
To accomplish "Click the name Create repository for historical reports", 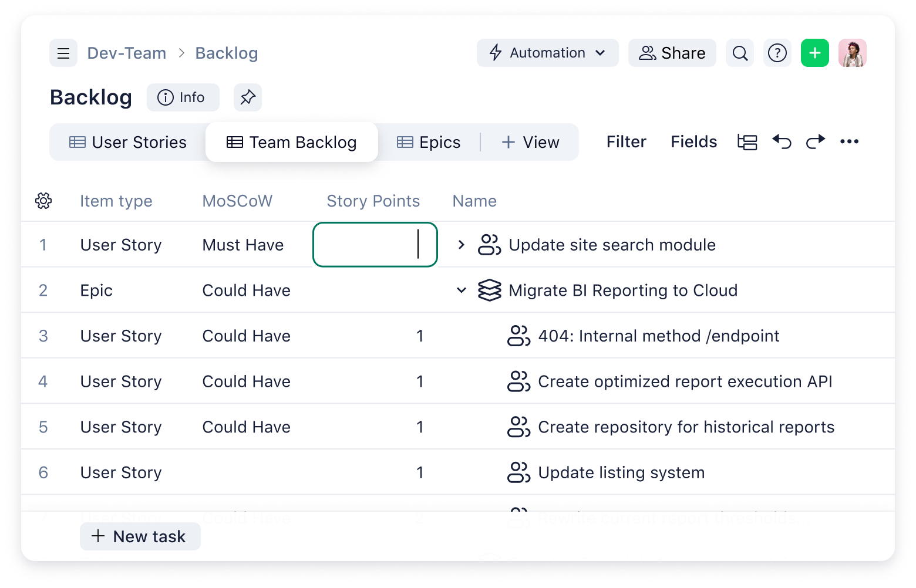I will pos(686,427).
